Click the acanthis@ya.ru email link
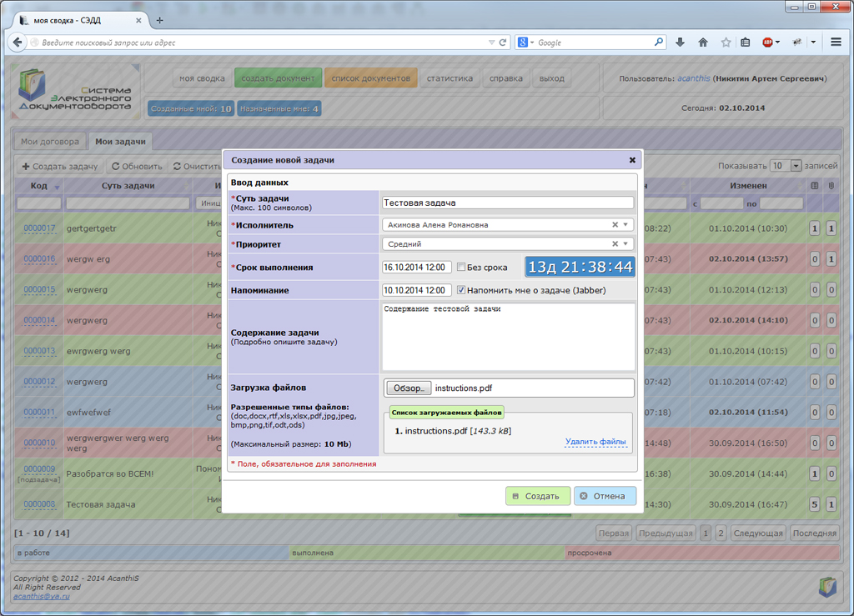 42,596
